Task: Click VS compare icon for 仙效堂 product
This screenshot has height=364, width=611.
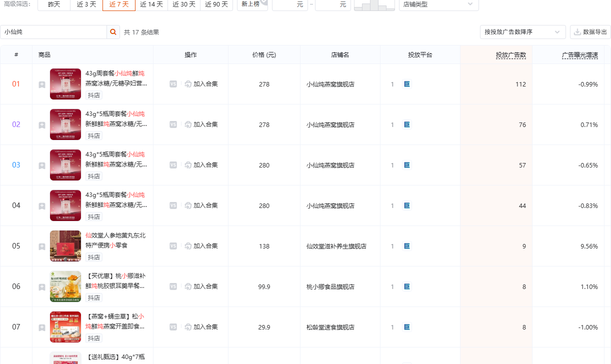Action: coord(173,246)
